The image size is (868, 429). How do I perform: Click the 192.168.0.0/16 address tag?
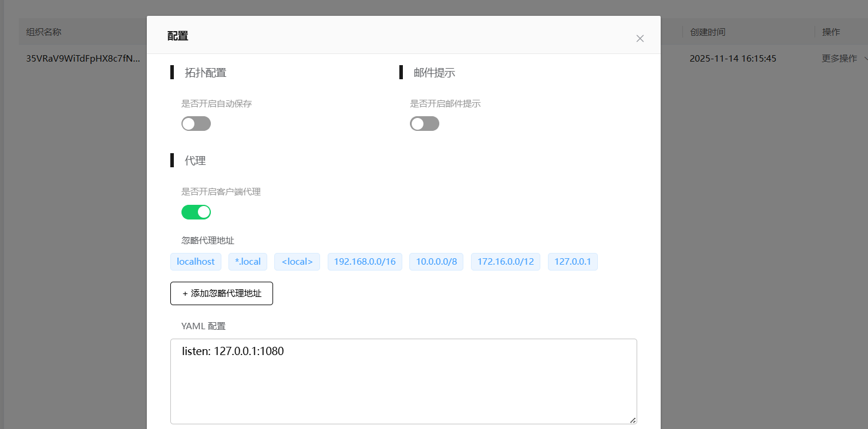(x=365, y=262)
